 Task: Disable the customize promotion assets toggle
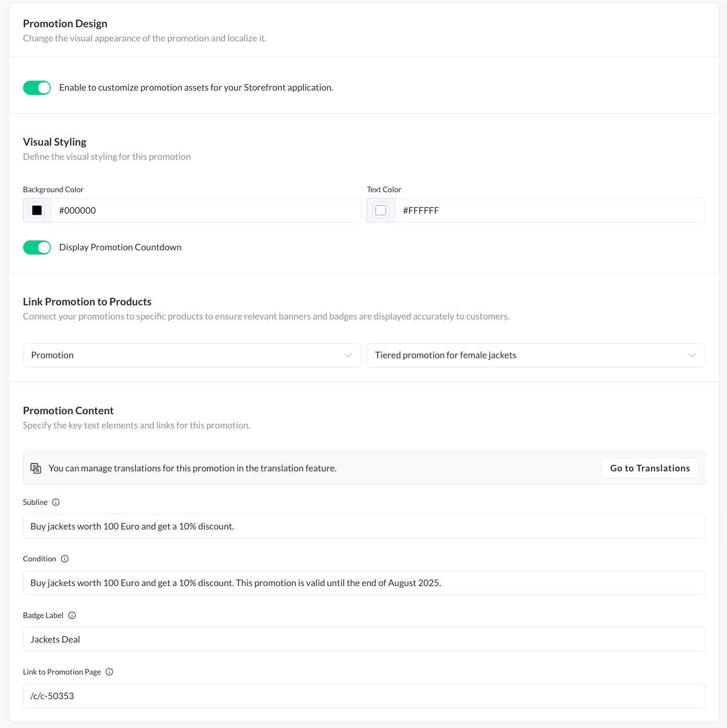[37, 87]
